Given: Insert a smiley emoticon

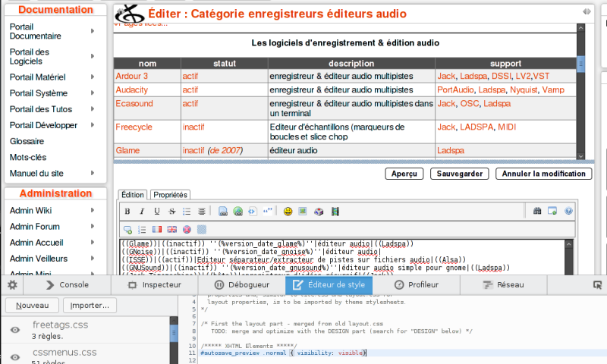Looking at the screenshot, I should [288, 211].
